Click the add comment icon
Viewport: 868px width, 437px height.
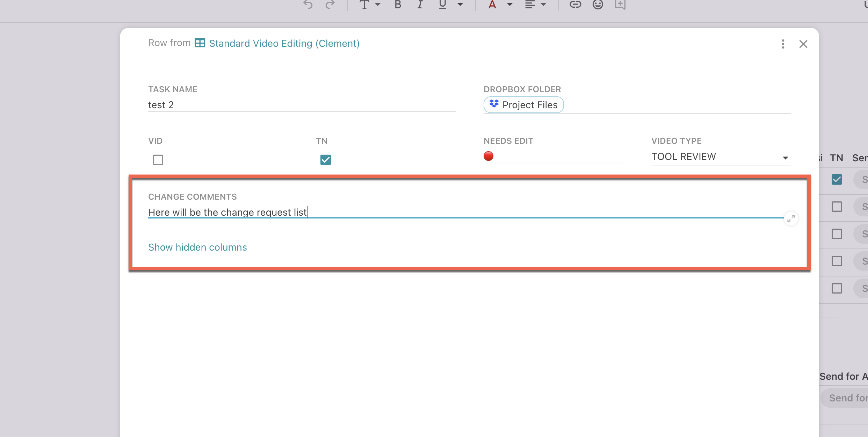(620, 5)
